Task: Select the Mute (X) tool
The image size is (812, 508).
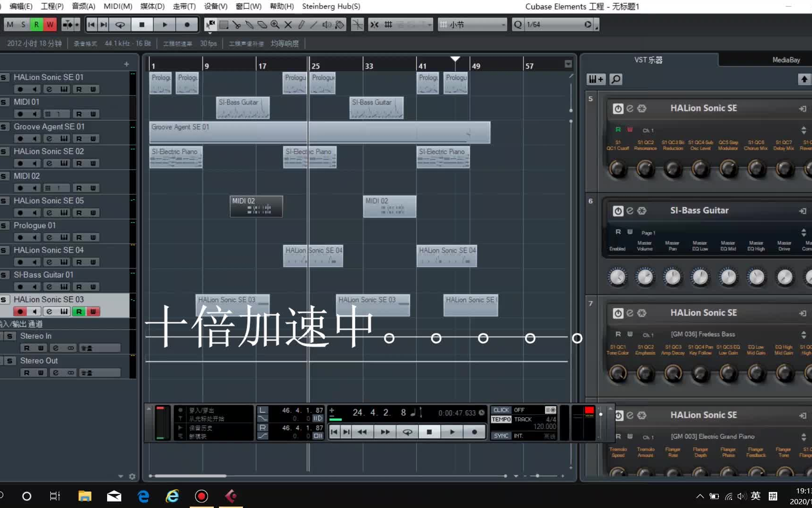Action: pos(288,24)
